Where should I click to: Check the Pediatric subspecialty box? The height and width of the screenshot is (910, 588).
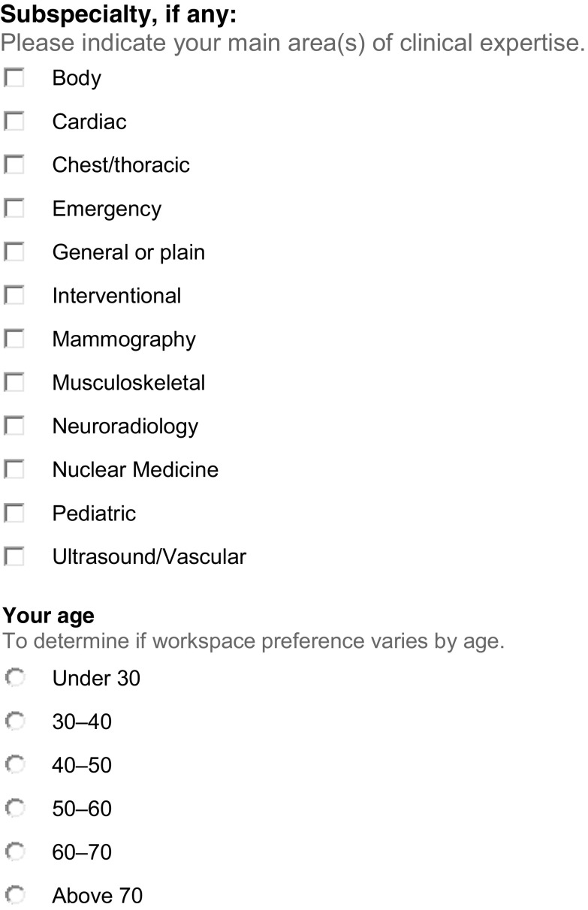pos(14,514)
